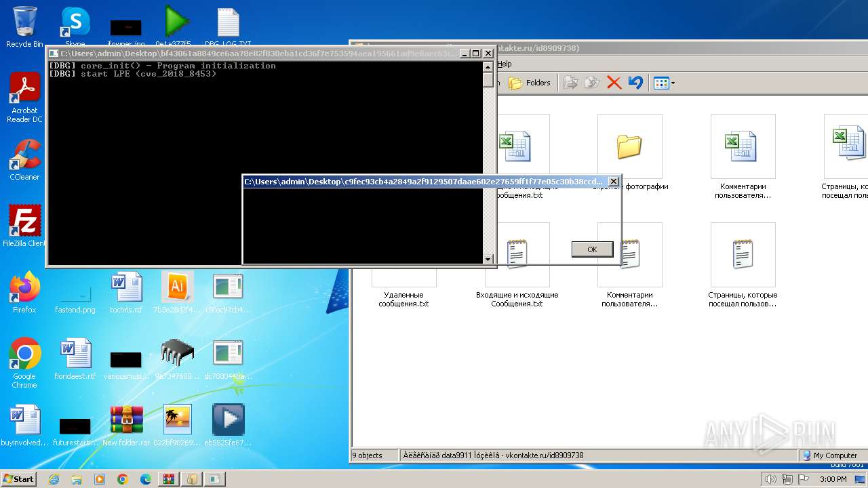The image size is (868, 488).
Task: Open Internet Explorer from taskbar
Action: coord(54,479)
